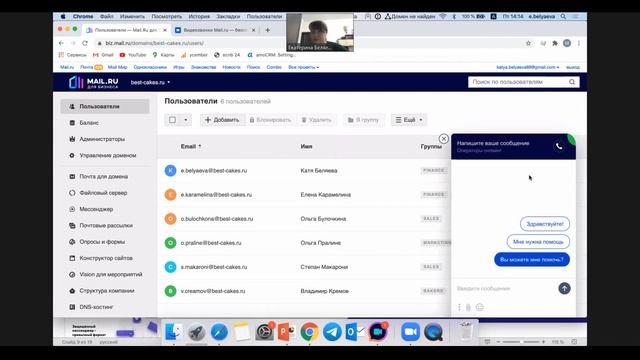Open user v.creamov@best-cakes.ru
This screenshot has width=640, height=360.
pyautogui.click(x=213, y=291)
